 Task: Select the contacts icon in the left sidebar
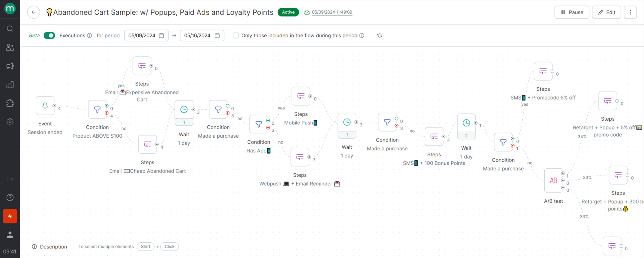(x=10, y=47)
